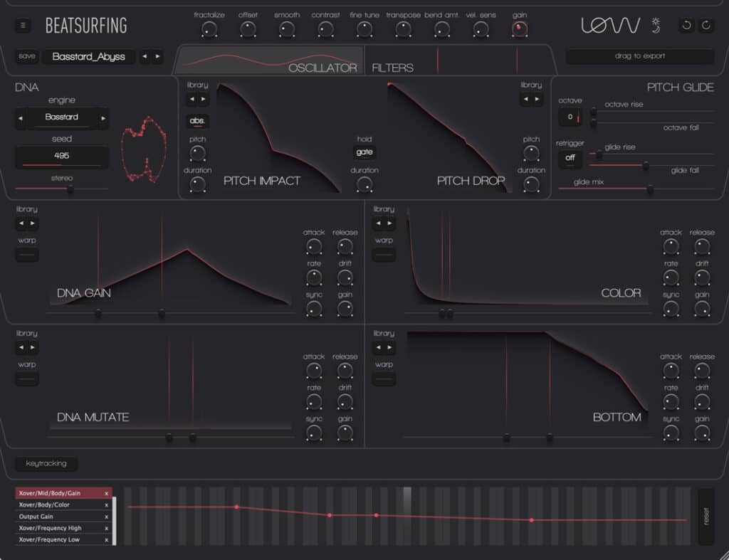Go to next Pitch Drop library curve
This screenshot has width=729, height=560.
[x=537, y=99]
